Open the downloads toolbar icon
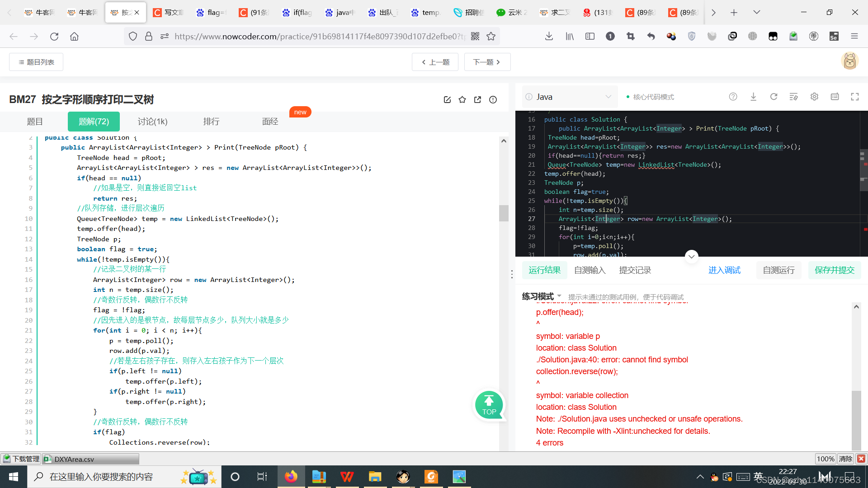 (549, 37)
